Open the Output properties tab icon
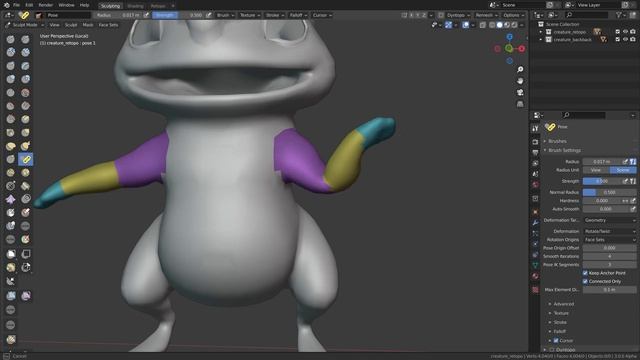The image size is (640, 360). tap(535, 152)
